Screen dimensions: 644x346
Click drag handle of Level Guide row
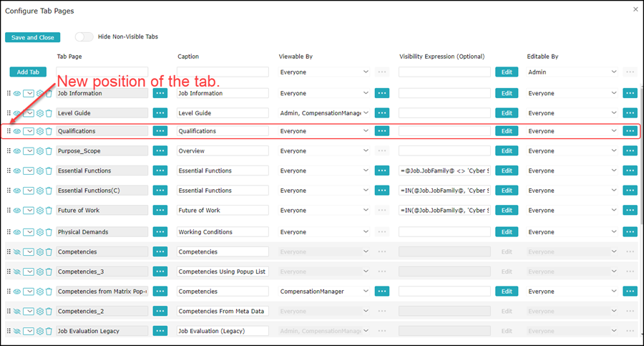click(x=9, y=113)
